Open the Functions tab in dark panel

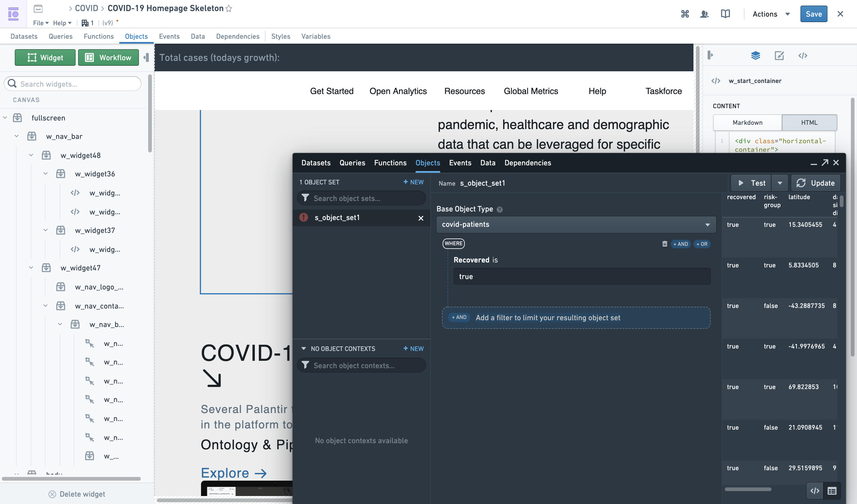(390, 163)
